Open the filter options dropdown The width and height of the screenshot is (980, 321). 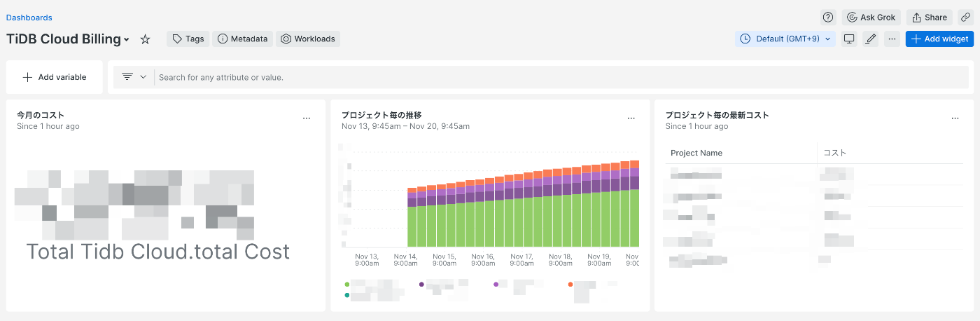[134, 77]
